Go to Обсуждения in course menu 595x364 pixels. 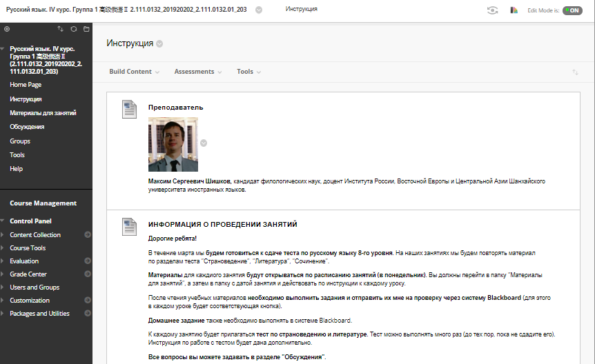point(27,127)
